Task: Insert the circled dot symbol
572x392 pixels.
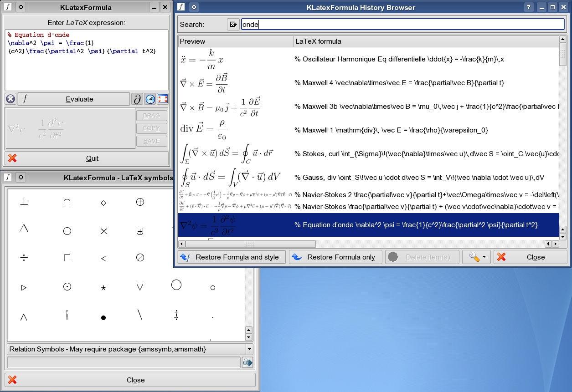Action: click(67, 287)
